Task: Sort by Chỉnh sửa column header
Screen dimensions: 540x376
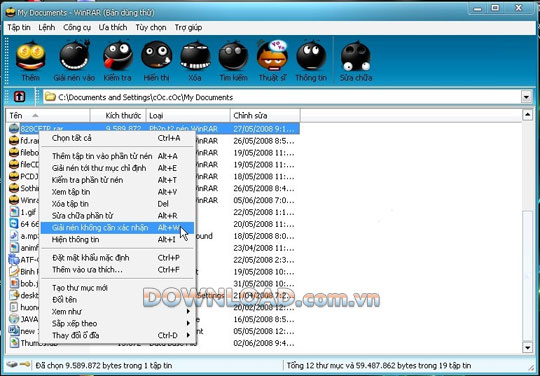Action: [x=265, y=115]
